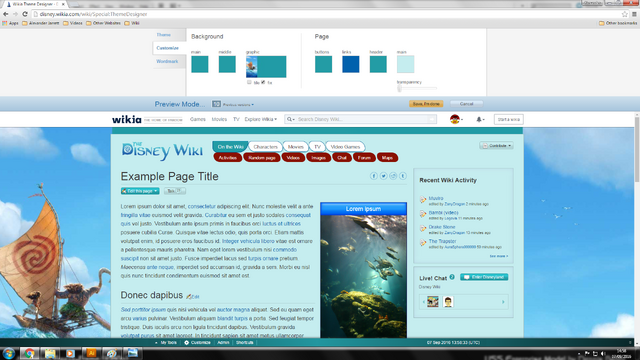This screenshot has width=640, height=360.
Task: Open File Explorer from taskbar
Action: (50, 353)
